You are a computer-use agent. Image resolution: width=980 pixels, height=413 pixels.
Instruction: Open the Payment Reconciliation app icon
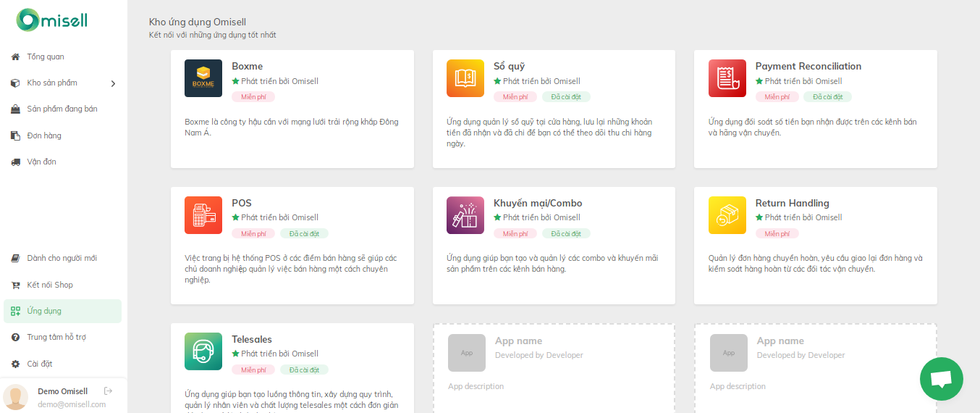click(x=727, y=78)
